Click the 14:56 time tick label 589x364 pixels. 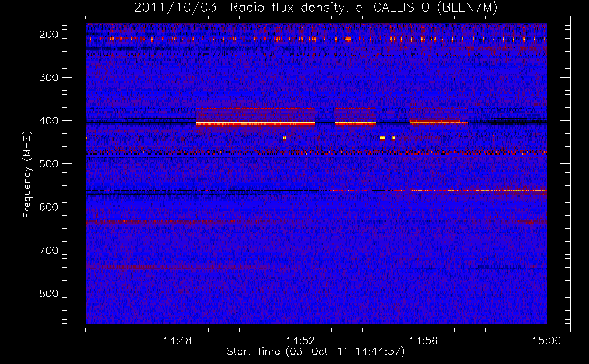tap(424, 341)
